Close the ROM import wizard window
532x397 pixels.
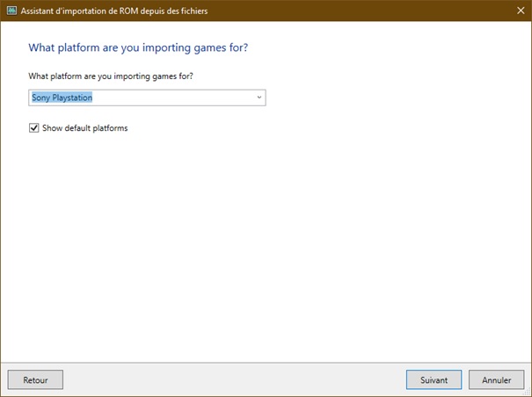click(x=521, y=11)
